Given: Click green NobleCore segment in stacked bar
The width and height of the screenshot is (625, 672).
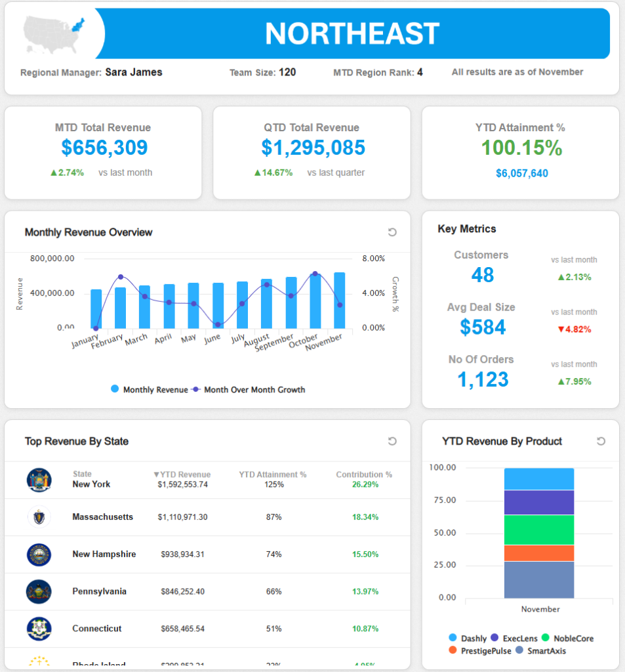Looking at the screenshot, I should tap(539, 530).
